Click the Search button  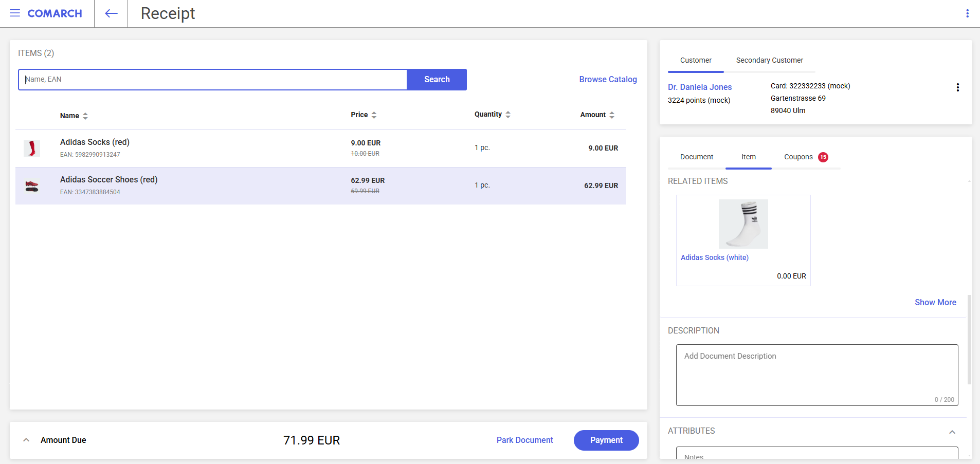tap(437, 80)
